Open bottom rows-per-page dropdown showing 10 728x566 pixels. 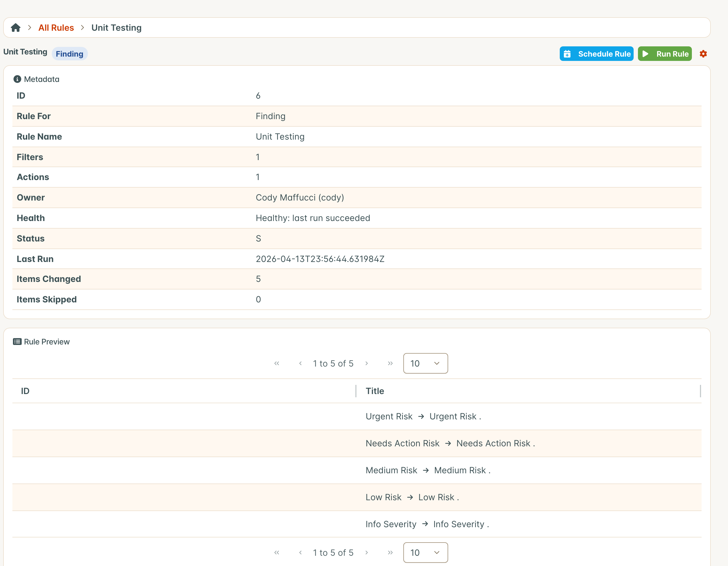point(425,552)
